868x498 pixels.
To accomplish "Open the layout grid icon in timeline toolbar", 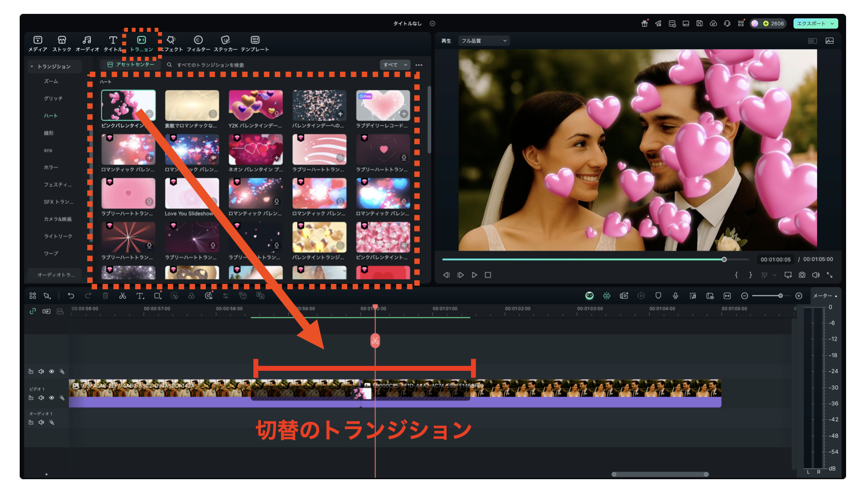I will 33,296.
